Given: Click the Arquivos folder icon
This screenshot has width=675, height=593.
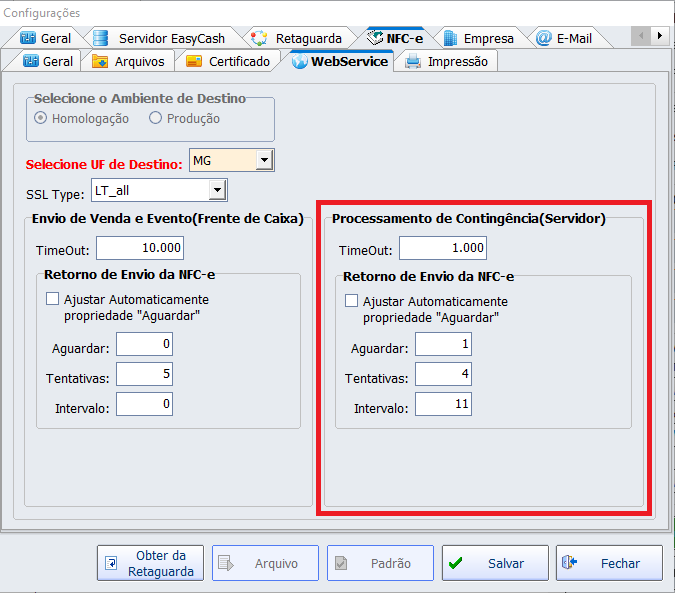Looking at the screenshot, I should pyautogui.click(x=100, y=61).
